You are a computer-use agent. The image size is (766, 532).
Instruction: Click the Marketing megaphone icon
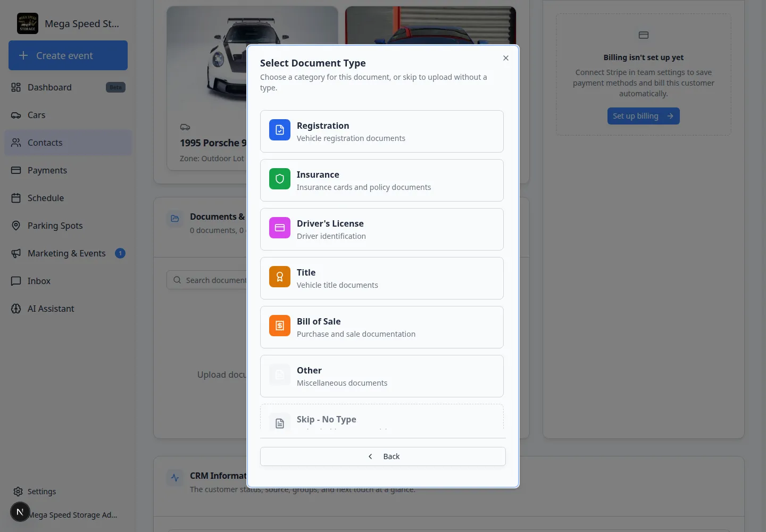(x=16, y=253)
